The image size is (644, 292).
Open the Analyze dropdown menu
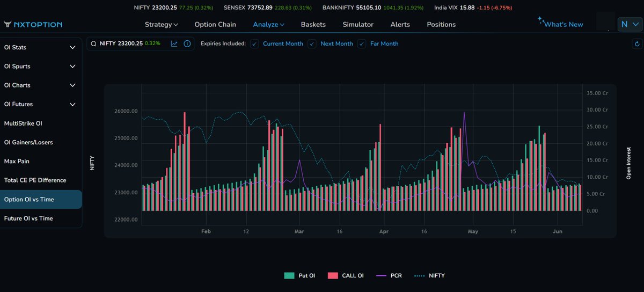point(268,24)
